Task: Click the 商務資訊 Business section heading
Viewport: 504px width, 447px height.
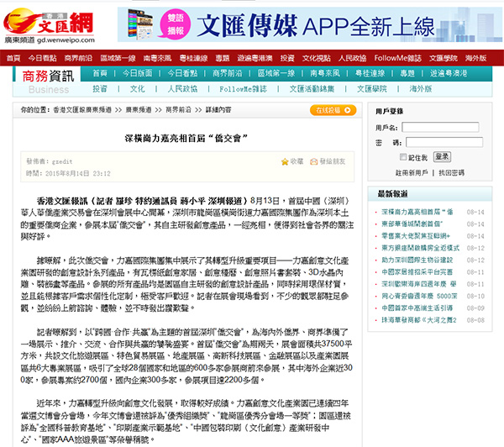Action: [x=48, y=82]
